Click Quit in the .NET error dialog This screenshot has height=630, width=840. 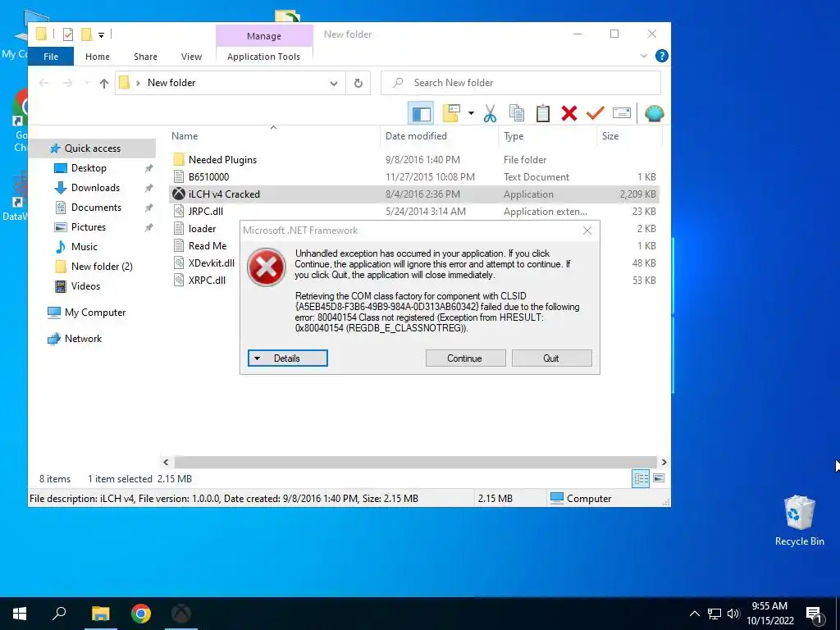[552, 358]
